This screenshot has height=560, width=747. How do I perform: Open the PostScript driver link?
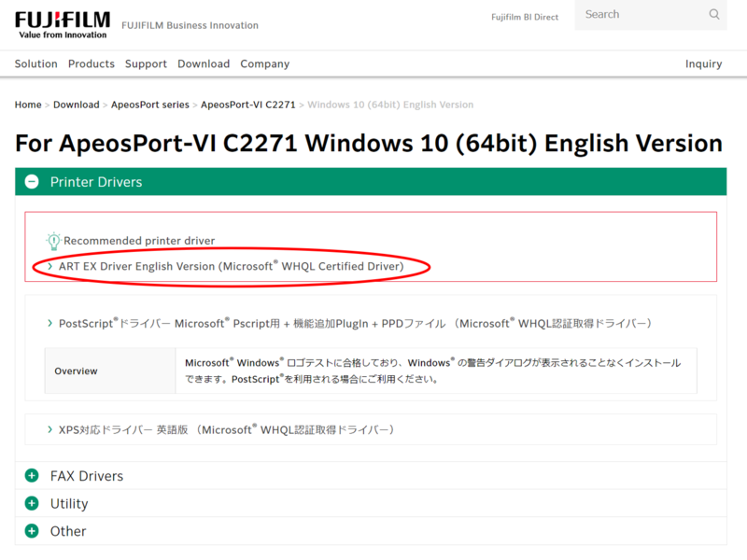(355, 324)
